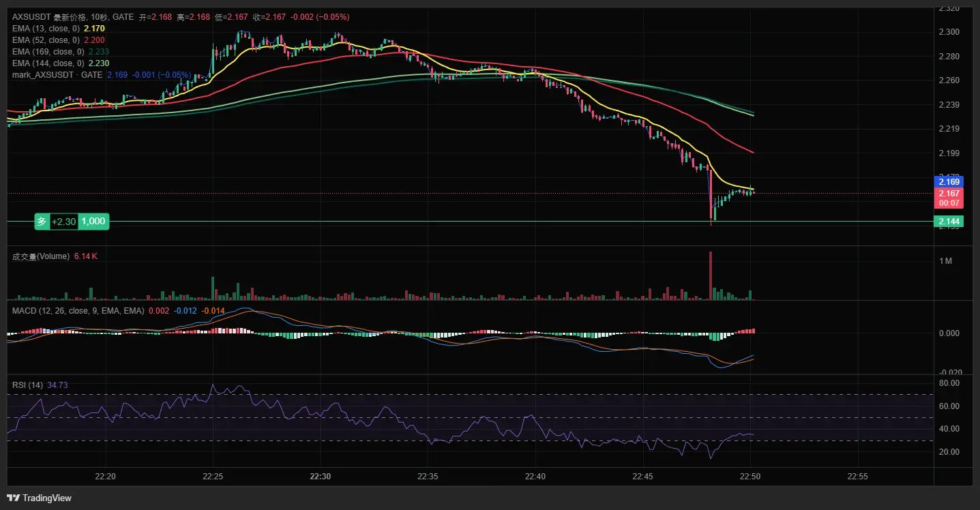This screenshot has width=980, height=510.
Task: Click the -0.002 (−0.05%) change in the header
Action: point(321,17)
